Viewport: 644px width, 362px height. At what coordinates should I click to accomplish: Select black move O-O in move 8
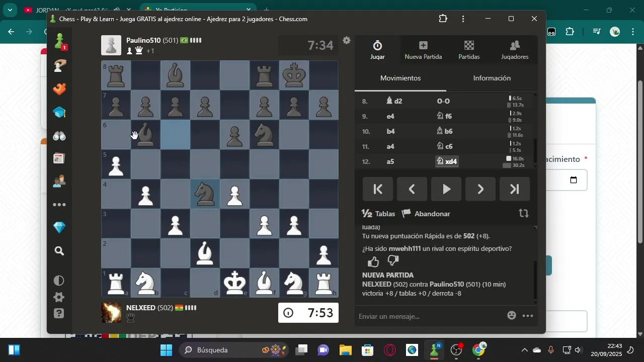tap(443, 101)
